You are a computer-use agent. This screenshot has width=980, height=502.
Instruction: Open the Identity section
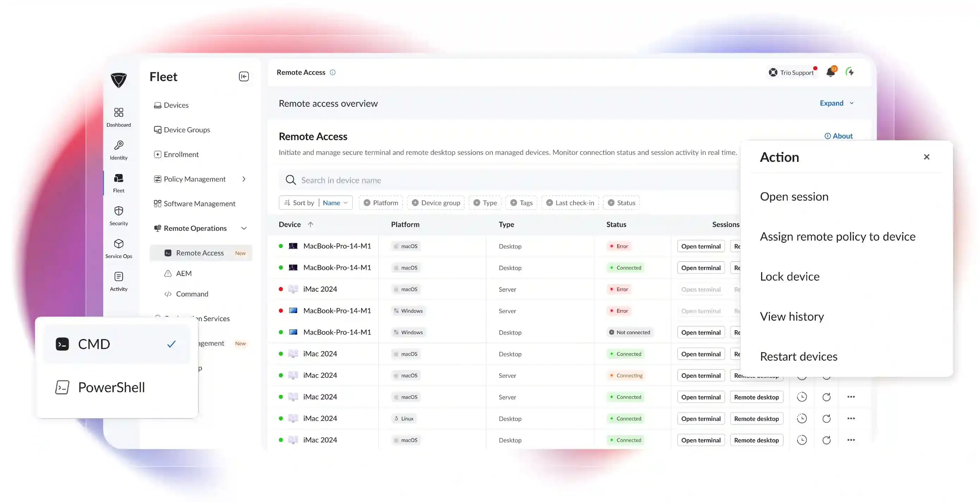pyautogui.click(x=118, y=150)
